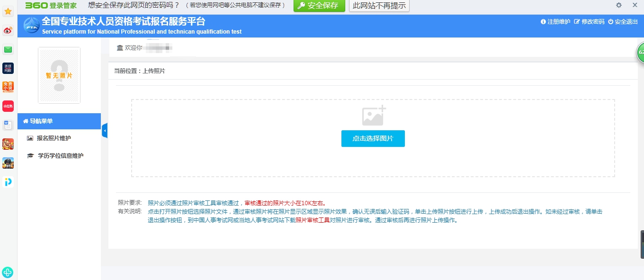Image resolution: width=644 pixels, height=280 pixels.
Task: Open the 注册维护 link
Action: pyautogui.click(x=555, y=22)
